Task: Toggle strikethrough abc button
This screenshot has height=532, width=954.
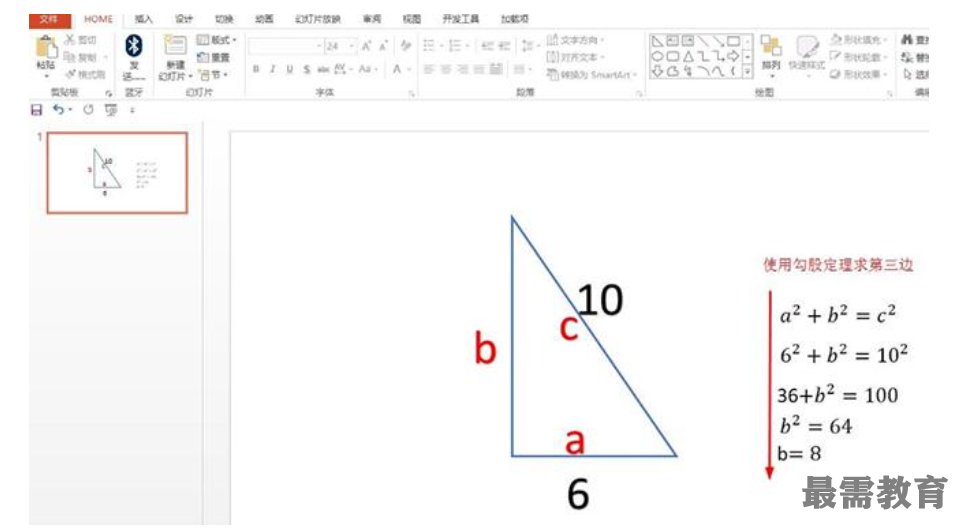Action: coord(323,69)
